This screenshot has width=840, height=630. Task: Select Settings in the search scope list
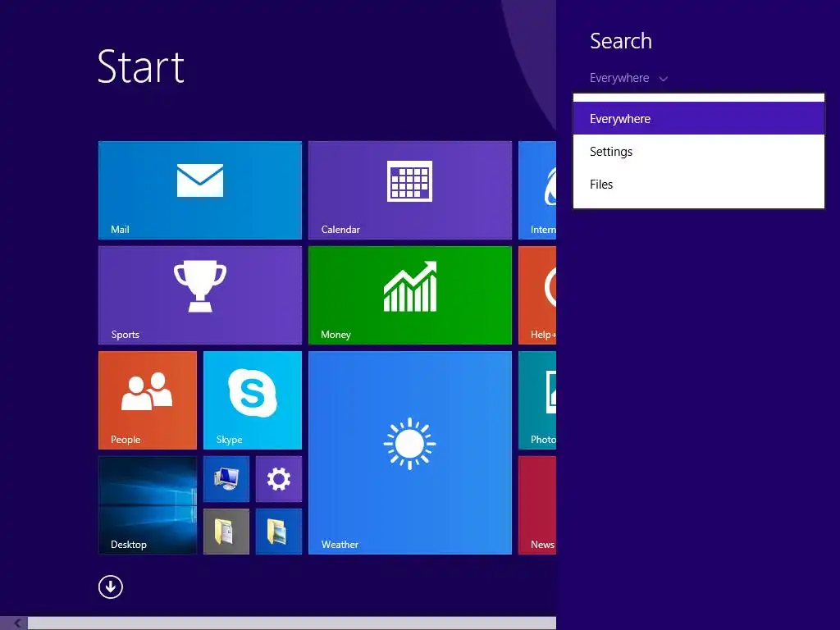click(699, 152)
